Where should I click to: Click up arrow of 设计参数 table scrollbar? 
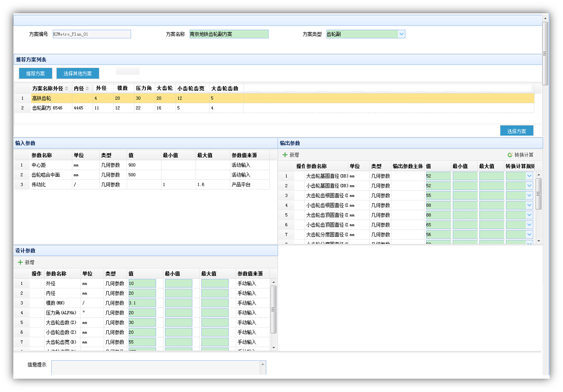pyautogui.click(x=274, y=282)
